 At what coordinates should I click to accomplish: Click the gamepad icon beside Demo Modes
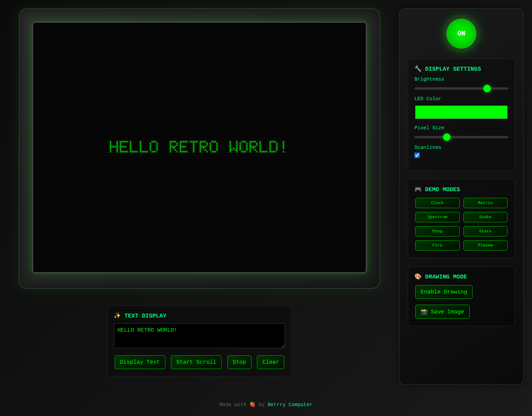pyautogui.click(x=418, y=189)
